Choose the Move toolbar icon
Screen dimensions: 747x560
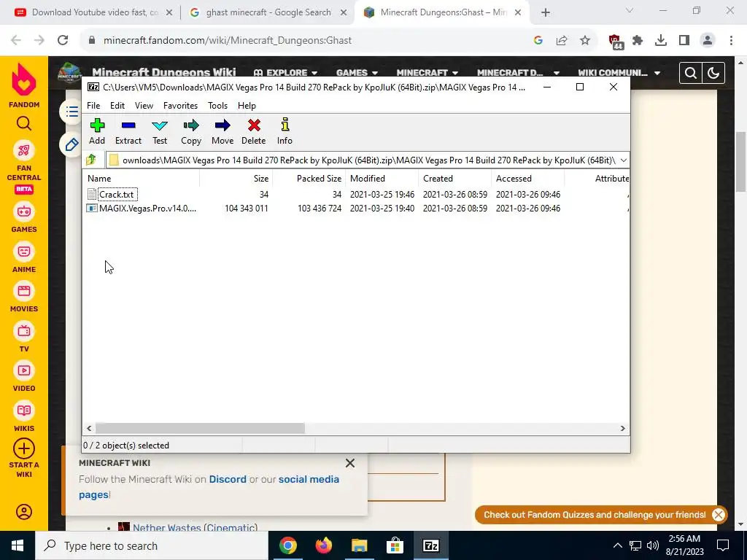pyautogui.click(x=222, y=131)
